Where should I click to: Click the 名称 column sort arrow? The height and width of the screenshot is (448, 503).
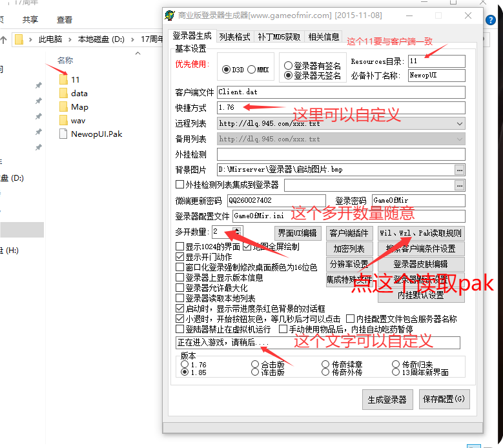(138, 54)
